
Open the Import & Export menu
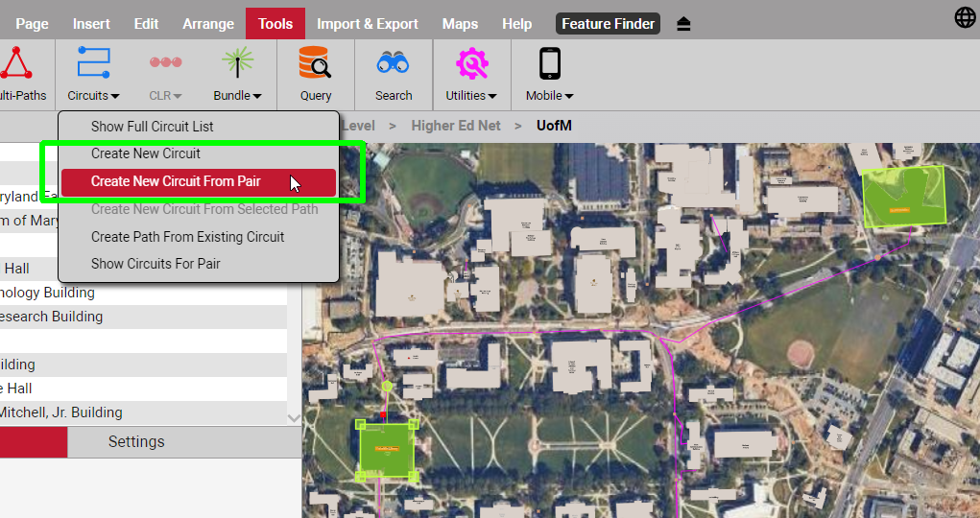click(x=367, y=24)
